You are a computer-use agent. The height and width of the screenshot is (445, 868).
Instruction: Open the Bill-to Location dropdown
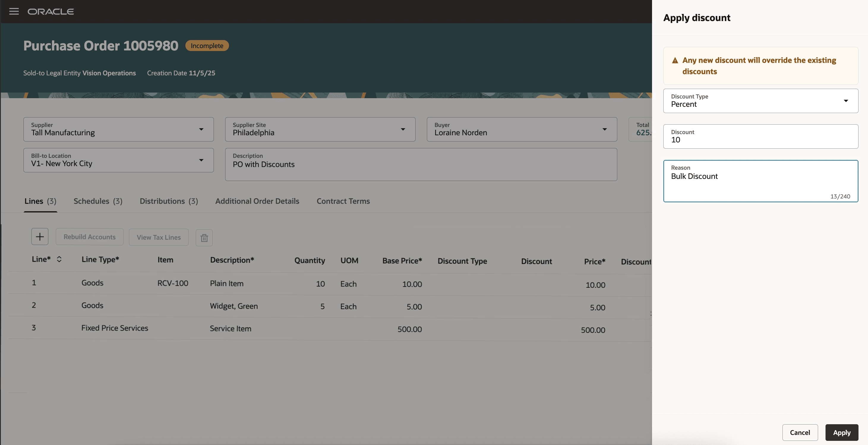click(201, 160)
